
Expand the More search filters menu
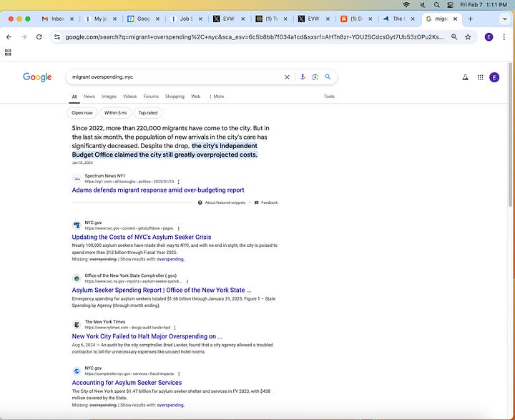[x=217, y=97]
